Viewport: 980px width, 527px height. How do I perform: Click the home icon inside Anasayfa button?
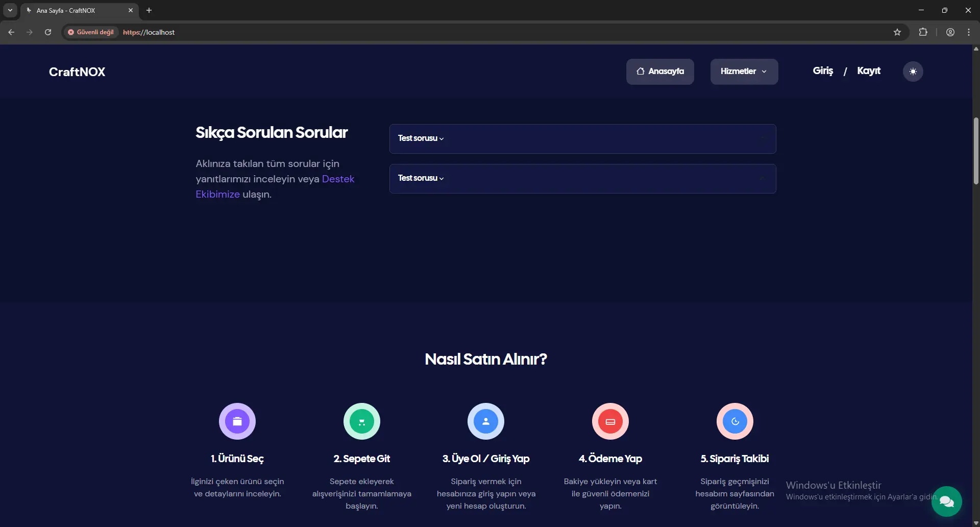(x=640, y=71)
